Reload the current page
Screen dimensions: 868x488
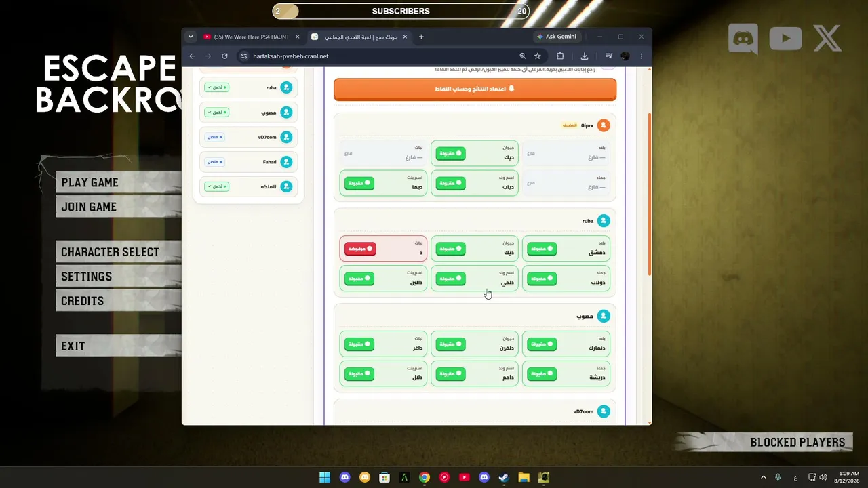click(x=224, y=56)
